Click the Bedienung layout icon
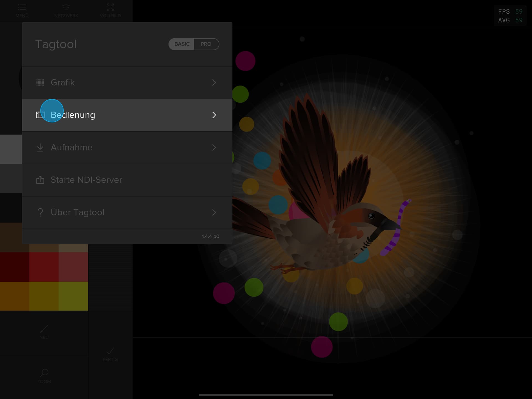This screenshot has height=399, width=532. 40,115
